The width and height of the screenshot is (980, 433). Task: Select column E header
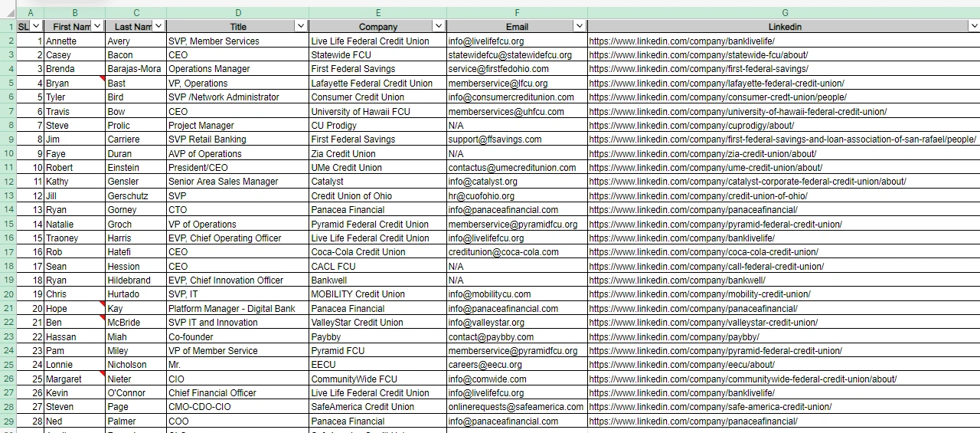(378, 13)
